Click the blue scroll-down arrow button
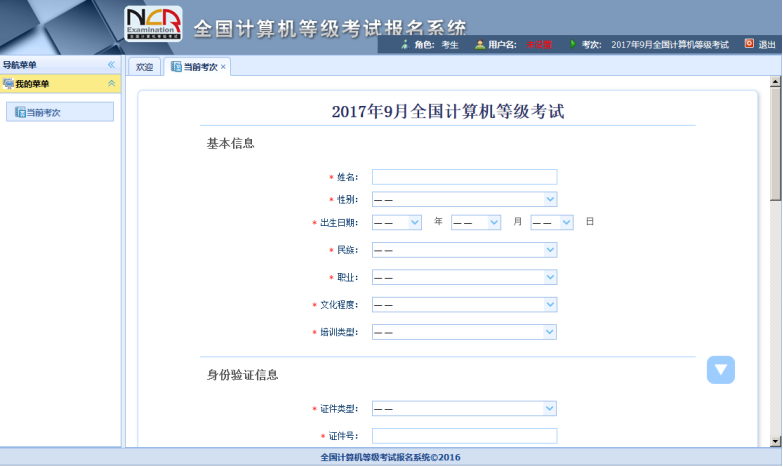Image resolution: width=783 pixels, height=467 pixels. point(721,370)
